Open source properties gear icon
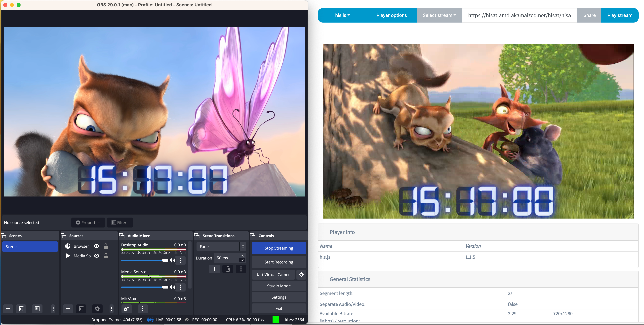644x325 pixels. (x=97, y=309)
